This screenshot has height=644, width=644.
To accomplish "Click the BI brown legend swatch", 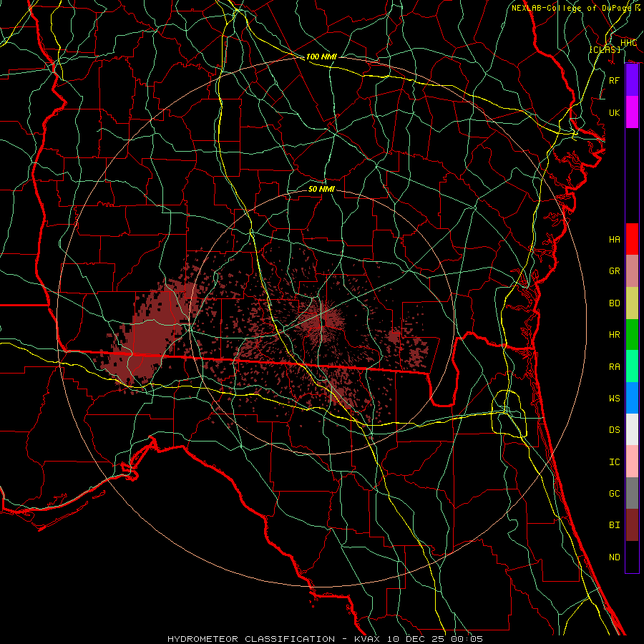I will pos(632,525).
